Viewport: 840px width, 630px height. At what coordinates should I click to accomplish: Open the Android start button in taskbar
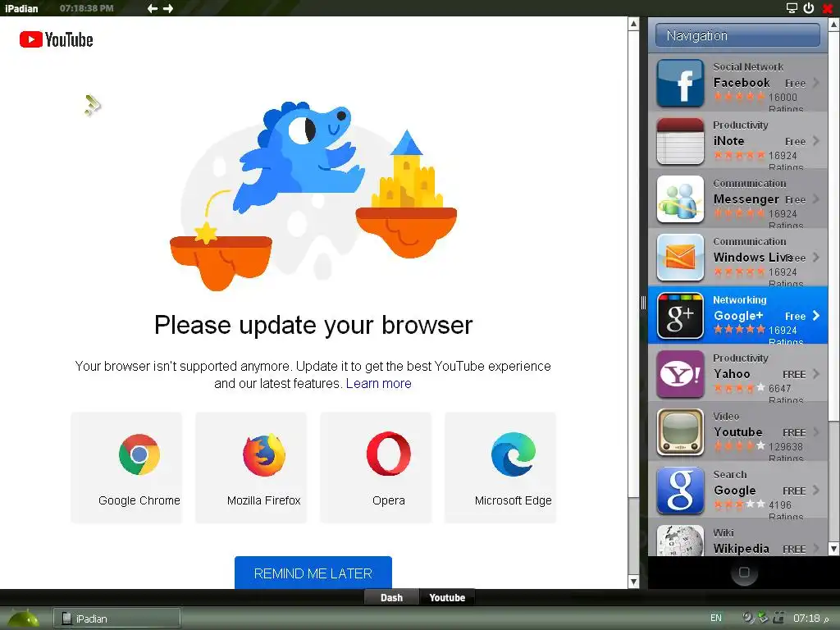[x=22, y=619]
